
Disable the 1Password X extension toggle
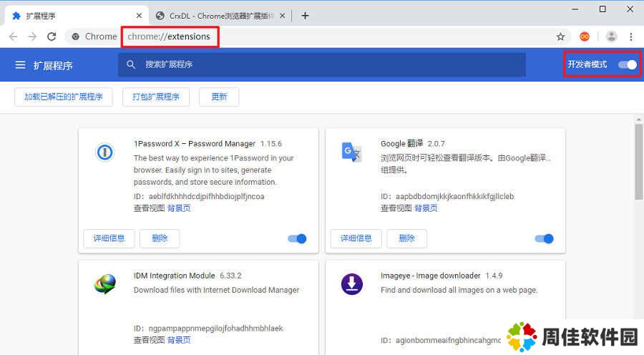[297, 238]
